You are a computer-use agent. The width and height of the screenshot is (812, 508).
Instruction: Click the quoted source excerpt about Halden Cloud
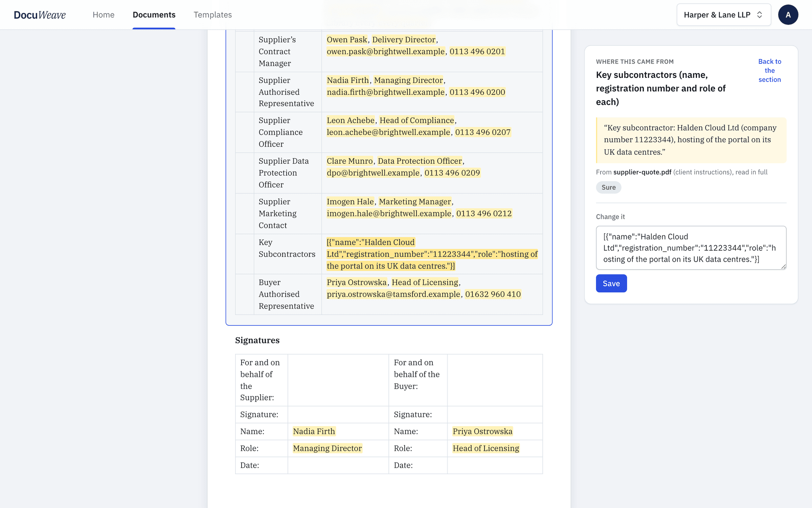coord(691,140)
